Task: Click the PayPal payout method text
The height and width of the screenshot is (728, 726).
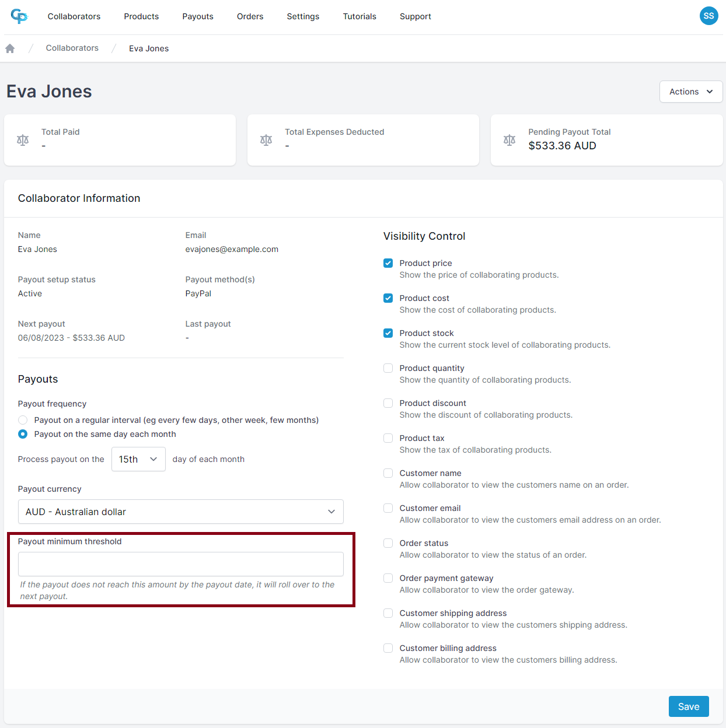Action: 198,293
